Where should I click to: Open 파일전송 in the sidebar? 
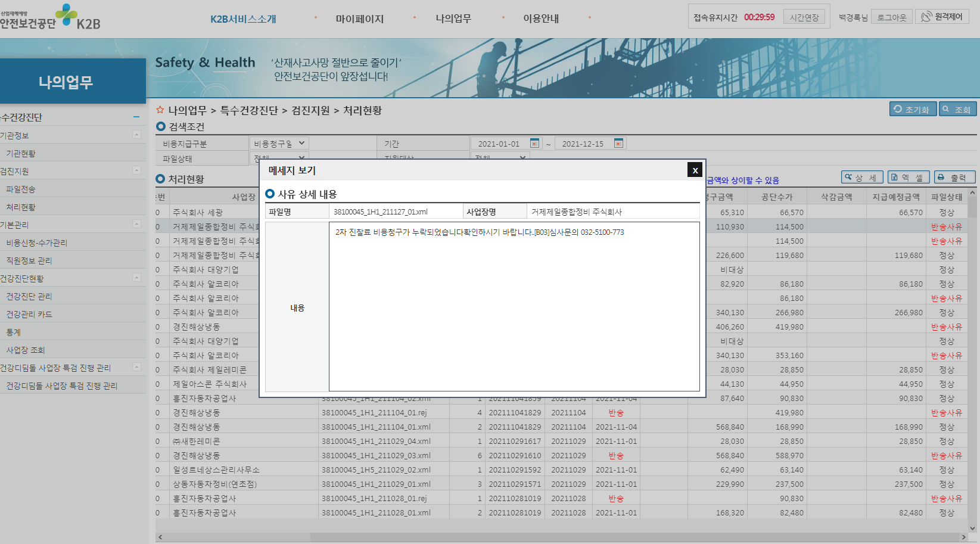click(x=21, y=189)
